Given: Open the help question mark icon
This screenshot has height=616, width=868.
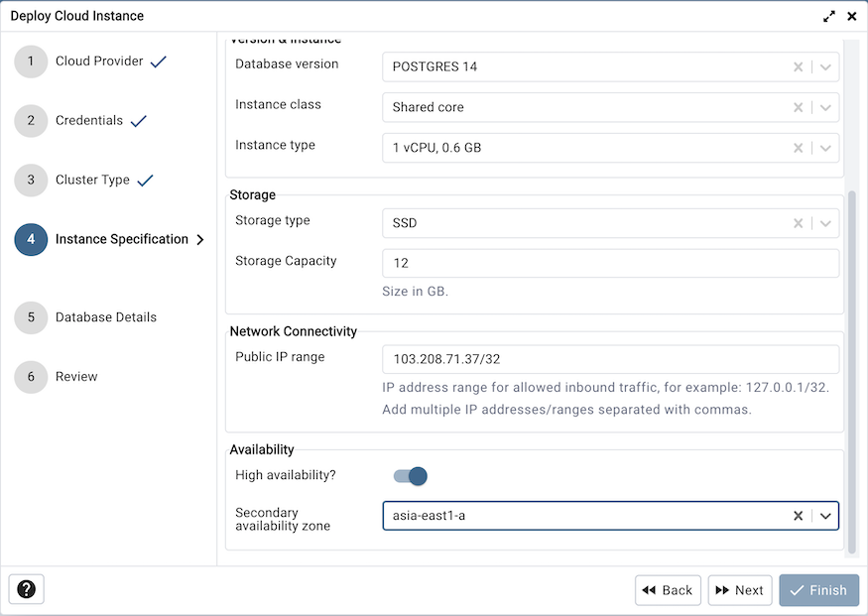Looking at the screenshot, I should (x=26, y=589).
